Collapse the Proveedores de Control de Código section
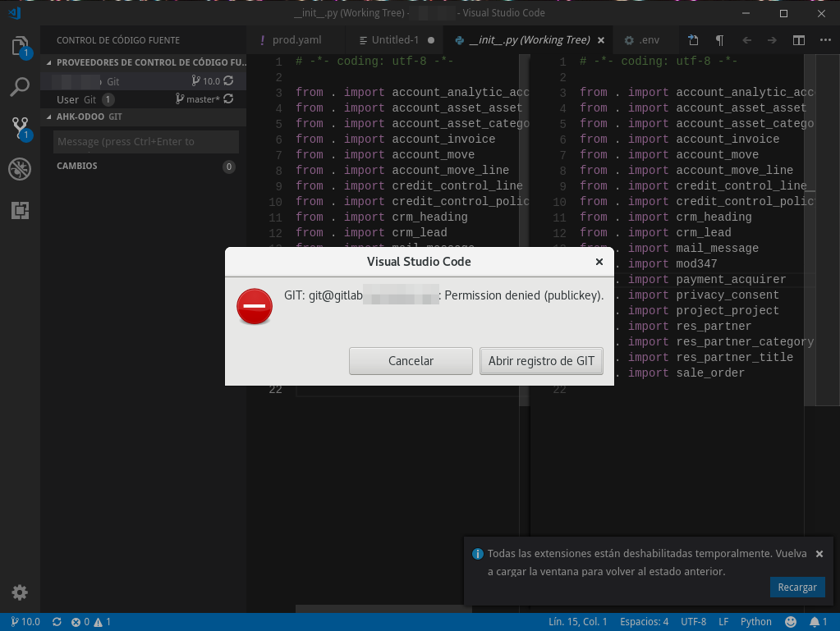This screenshot has width=840, height=631. tap(144, 62)
